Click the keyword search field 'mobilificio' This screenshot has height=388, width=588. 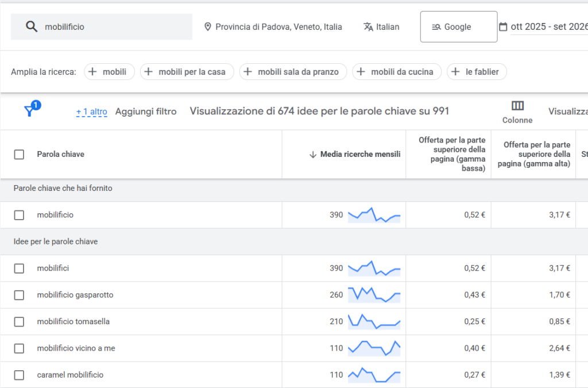tap(102, 26)
